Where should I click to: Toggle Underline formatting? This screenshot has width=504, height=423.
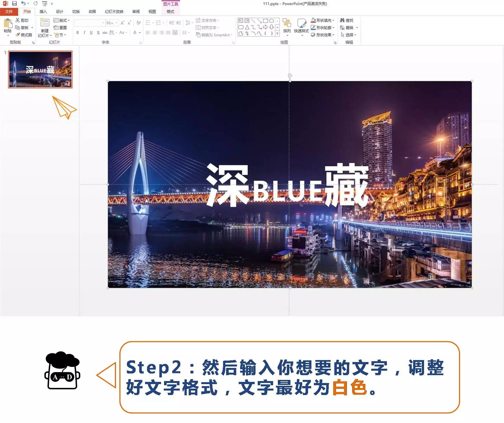[91, 32]
